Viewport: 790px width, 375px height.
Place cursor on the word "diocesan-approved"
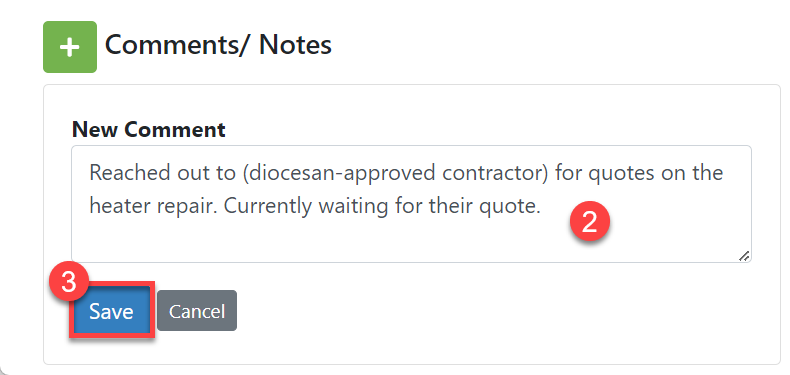pyautogui.click(x=337, y=173)
